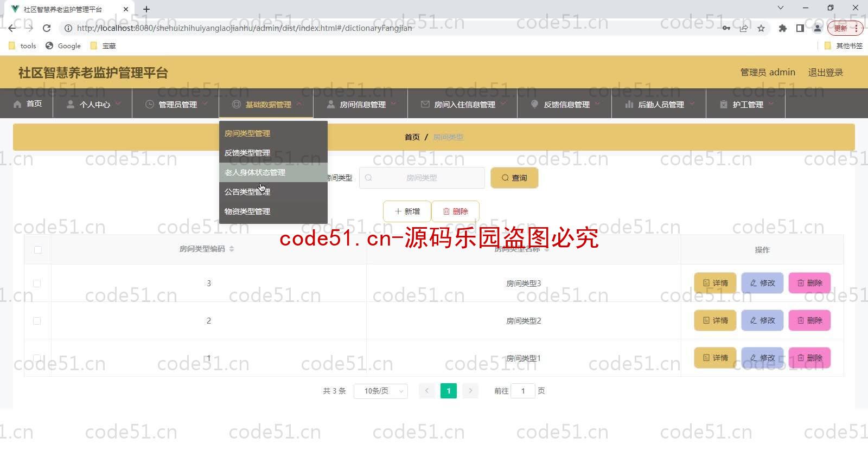868x464 pixels.
Task: Click 首页 in the breadcrumb
Action: point(412,137)
